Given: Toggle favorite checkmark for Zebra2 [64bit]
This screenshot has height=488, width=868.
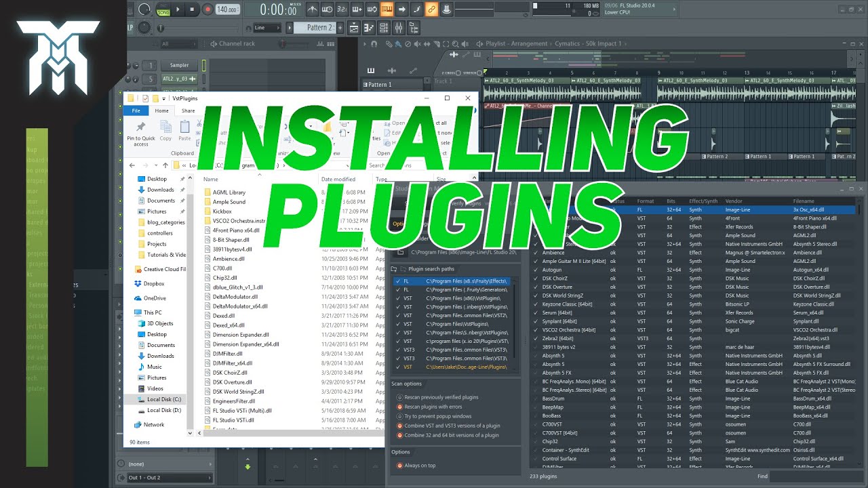Looking at the screenshot, I should 535,338.
